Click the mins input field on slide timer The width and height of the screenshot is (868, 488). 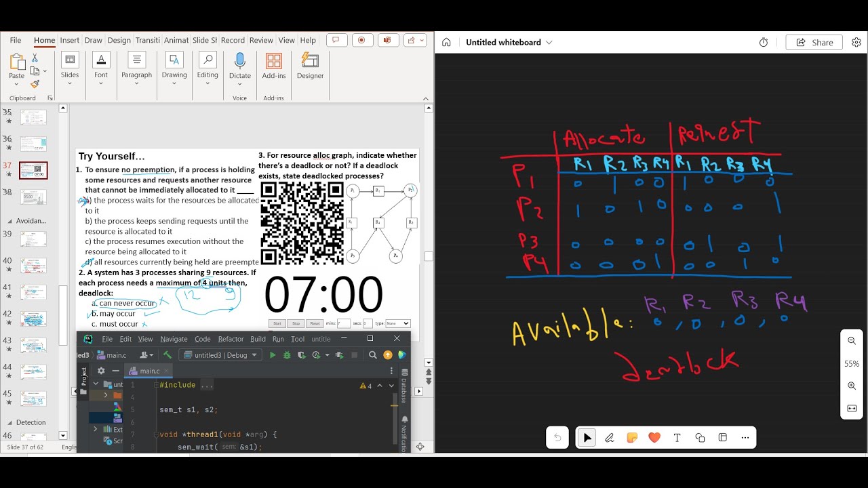click(344, 324)
